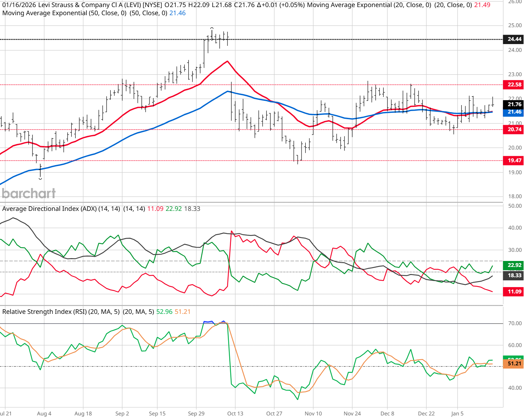Click the Moving Average Exponential (50, Close, 0) label

tap(64, 13)
